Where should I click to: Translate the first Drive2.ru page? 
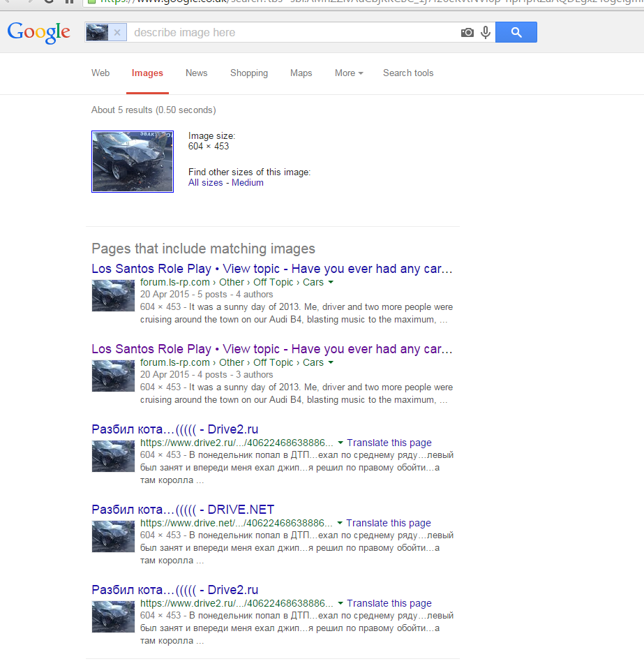[389, 443]
